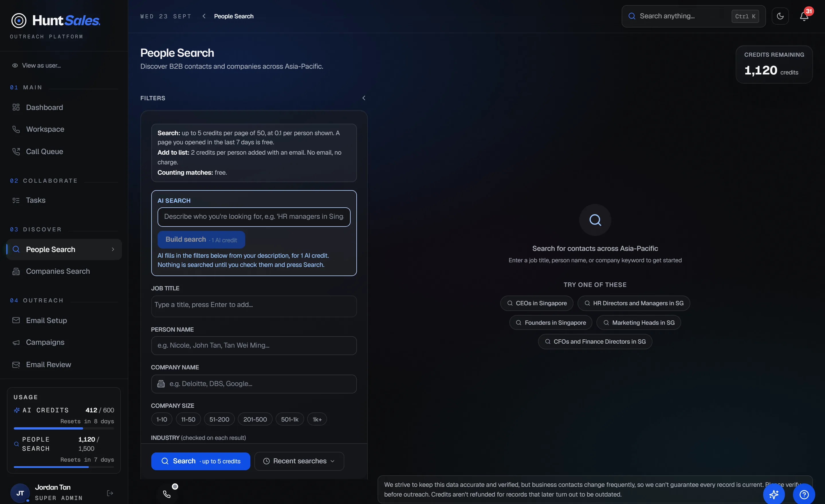Toggle the 1k+ company size chip

click(317, 419)
